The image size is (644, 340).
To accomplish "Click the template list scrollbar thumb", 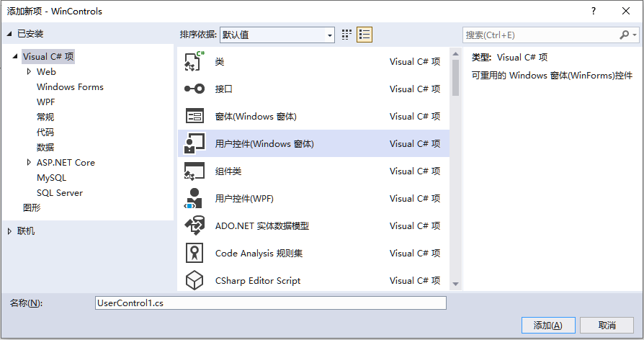I will coord(455,78).
